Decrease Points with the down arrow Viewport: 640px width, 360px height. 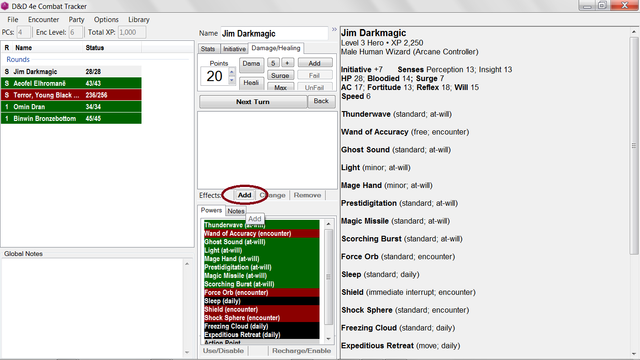pyautogui.click(x=232, y=80)
